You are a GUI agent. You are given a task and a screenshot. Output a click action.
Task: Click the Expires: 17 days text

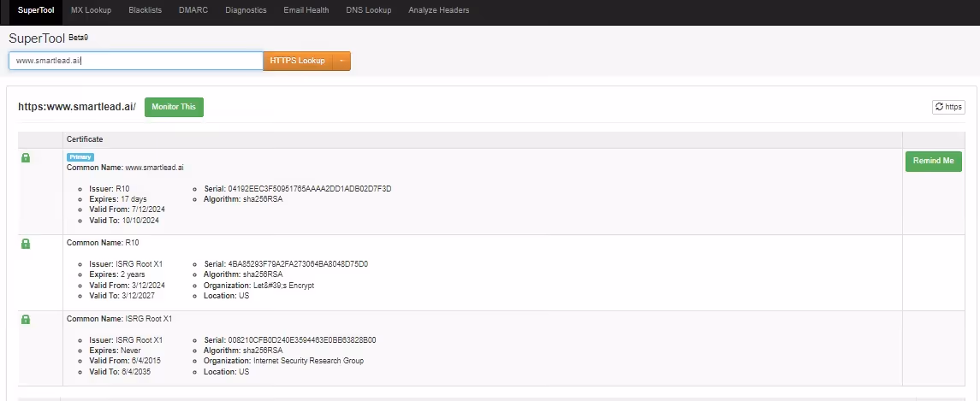click(x=118, y=199)
